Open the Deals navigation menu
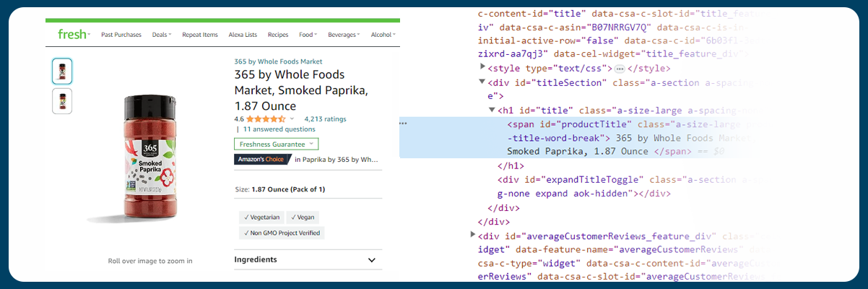The image size is (868, 289). tap(162, 35)
